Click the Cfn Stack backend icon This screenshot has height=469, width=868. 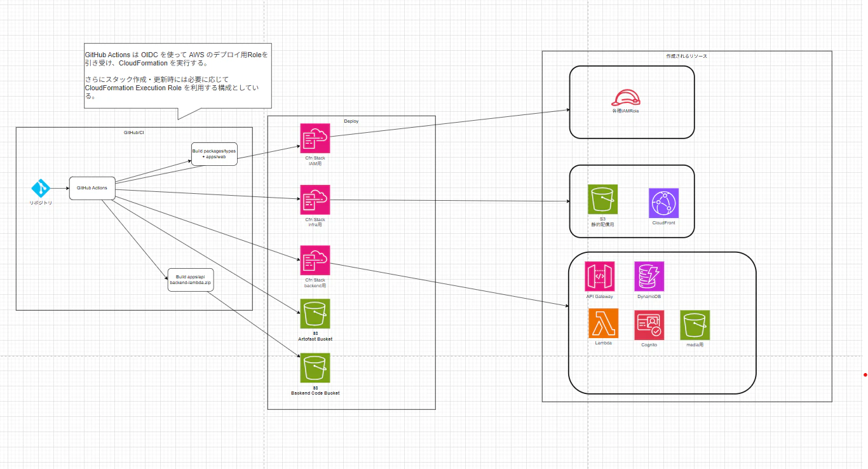coord(315,260)
